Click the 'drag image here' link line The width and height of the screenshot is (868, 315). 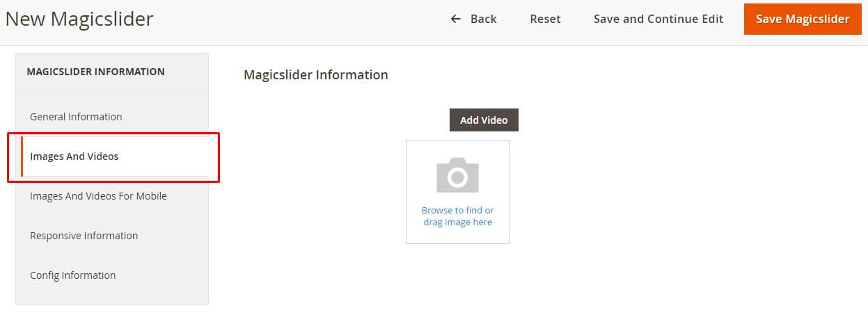458,223
